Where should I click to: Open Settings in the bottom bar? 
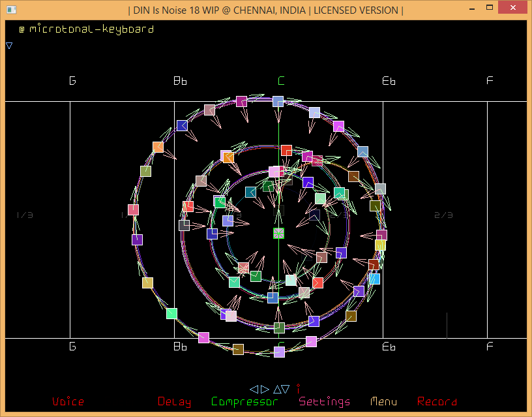[324, 402]
